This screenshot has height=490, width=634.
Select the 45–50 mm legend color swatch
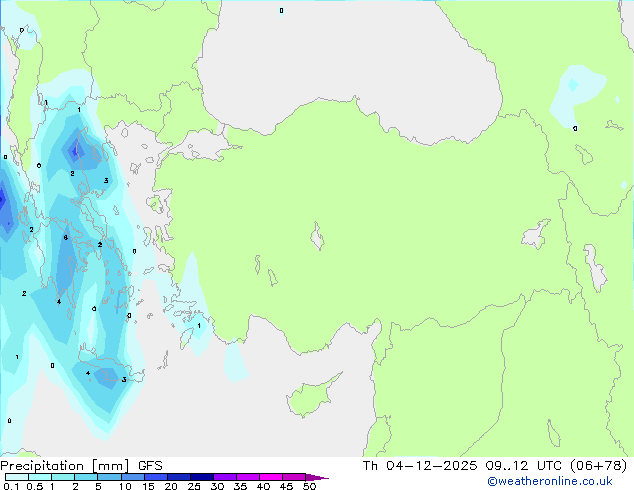[x=294, y=477]
